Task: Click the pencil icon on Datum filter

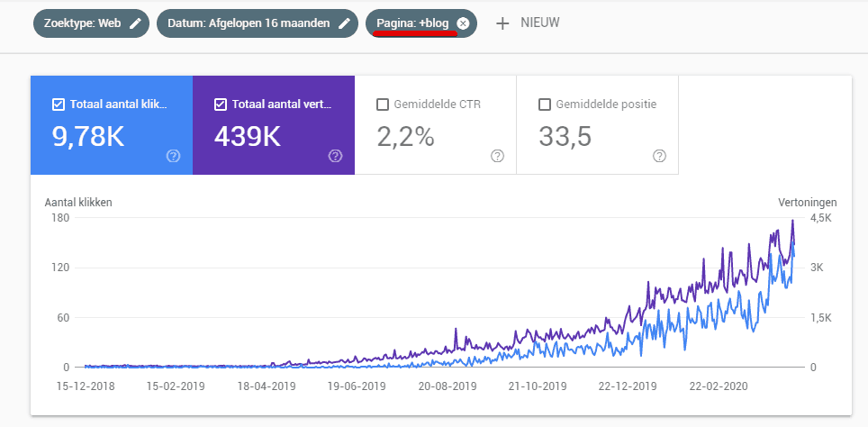Action: point(344,23)
